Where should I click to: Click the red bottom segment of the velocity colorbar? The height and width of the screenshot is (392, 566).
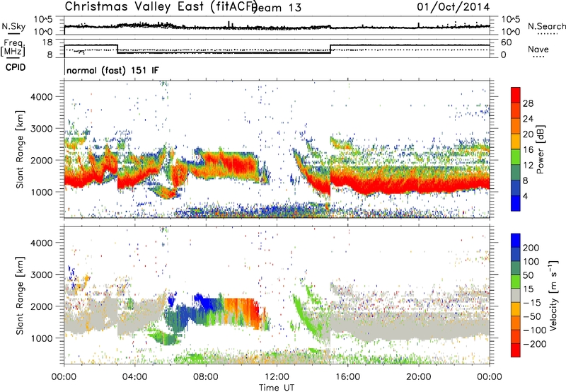[516, 350]
